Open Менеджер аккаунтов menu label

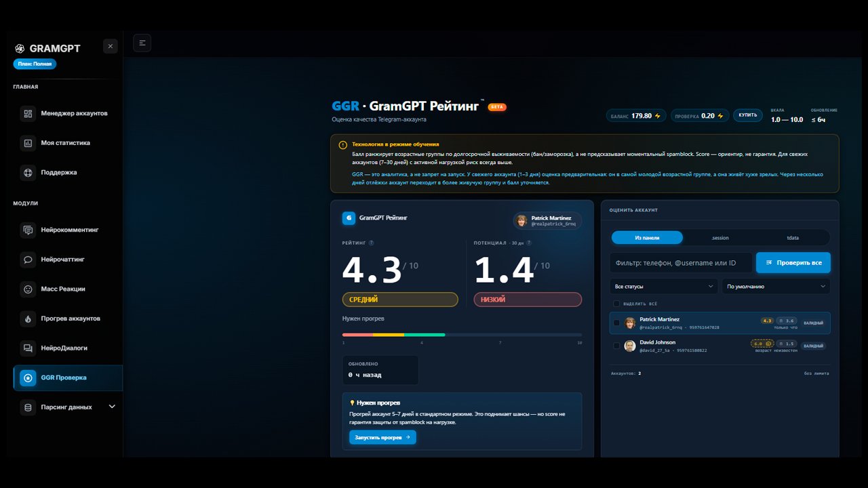coord(74,113)
